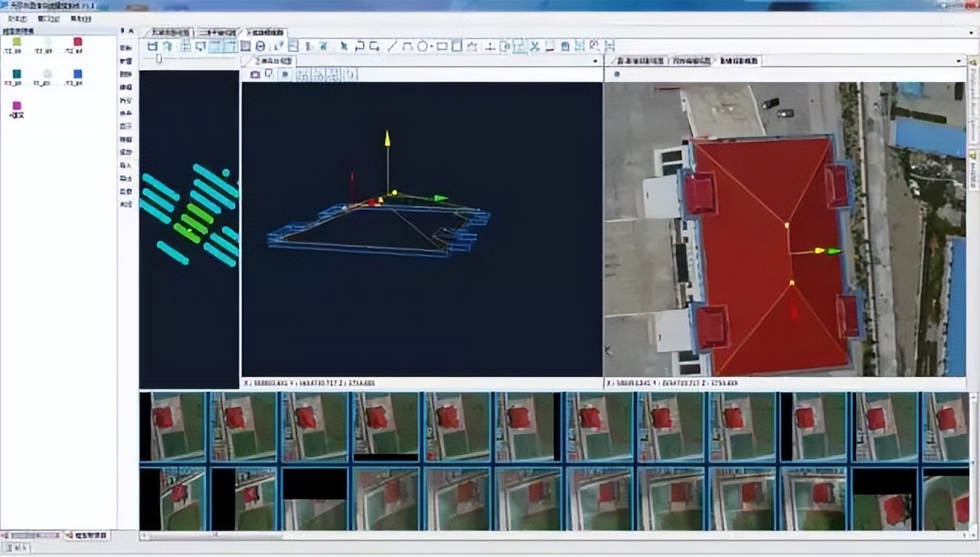Switch to the second tab above the aerial image

point(691,60)
